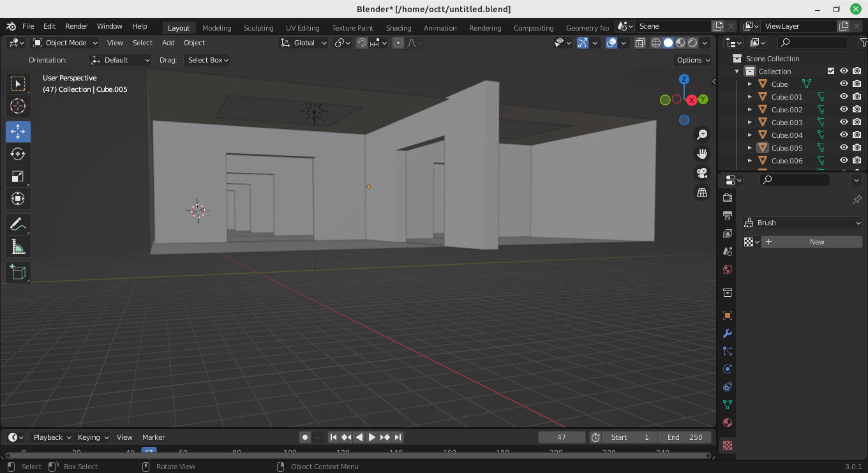Open the Collection properties tab
Viewport: 868px width, 473px height.
click(727, 292)
